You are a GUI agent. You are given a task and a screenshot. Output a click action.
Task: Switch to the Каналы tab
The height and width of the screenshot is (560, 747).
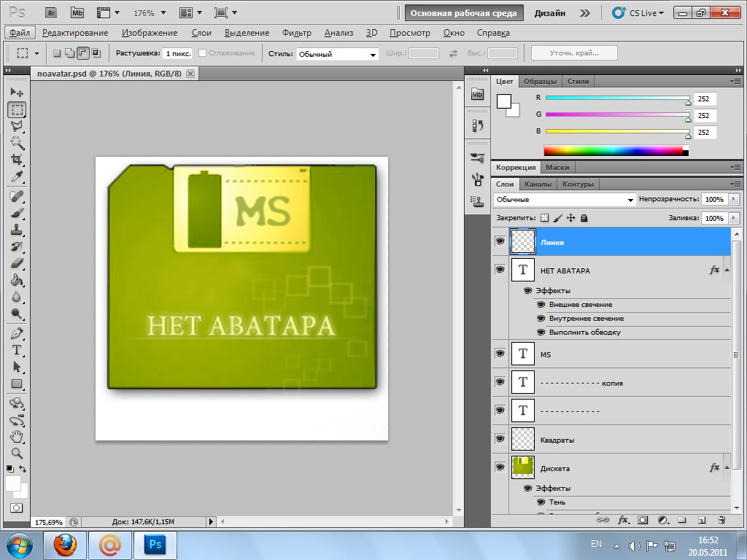pos(538,184)
